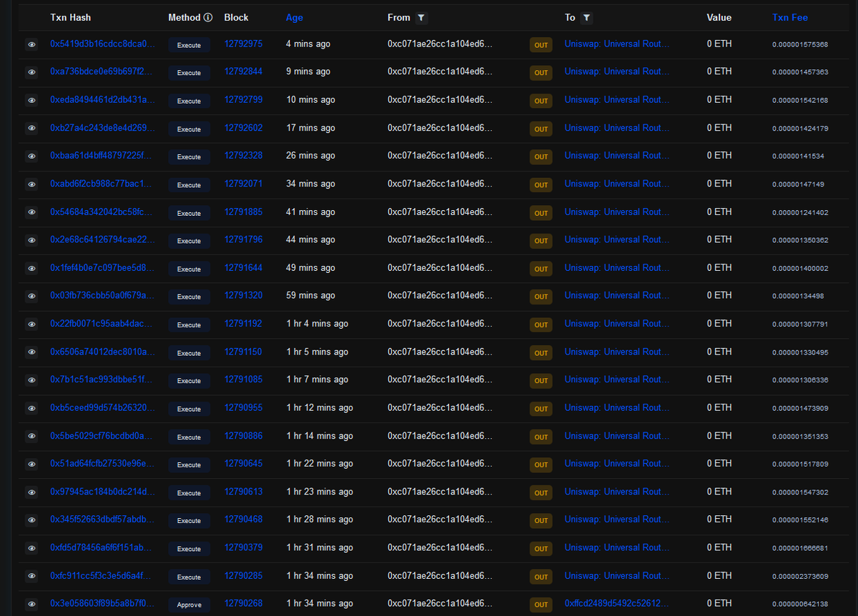Click the OUT badge in block 12792328 row
858x616 pixels.
(x=541, y=157)
